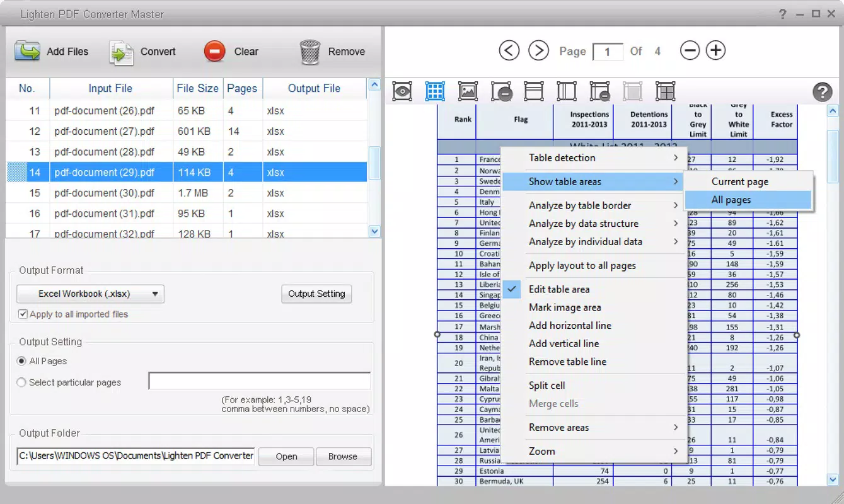Go to the previous page arrow
The image size is (844, 504).
coord(509,50)
